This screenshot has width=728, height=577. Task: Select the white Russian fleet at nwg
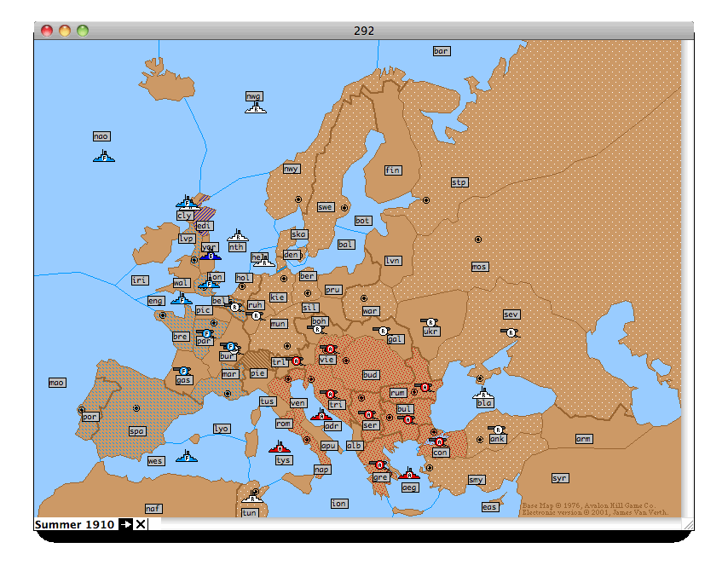pyautogui.click(x=256, y=108)
